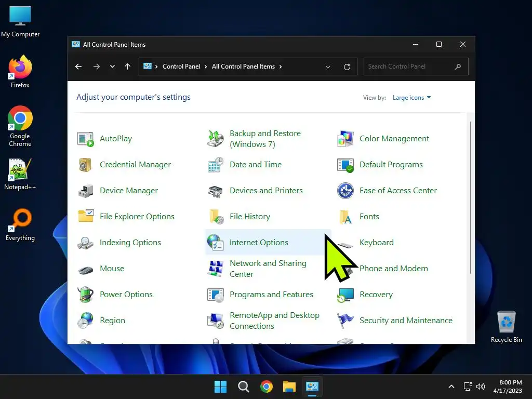Image resolution: width=532 pixels, height=399 pixels.
Task: Select the My Computer desktop icon
Action: point(20,21)
